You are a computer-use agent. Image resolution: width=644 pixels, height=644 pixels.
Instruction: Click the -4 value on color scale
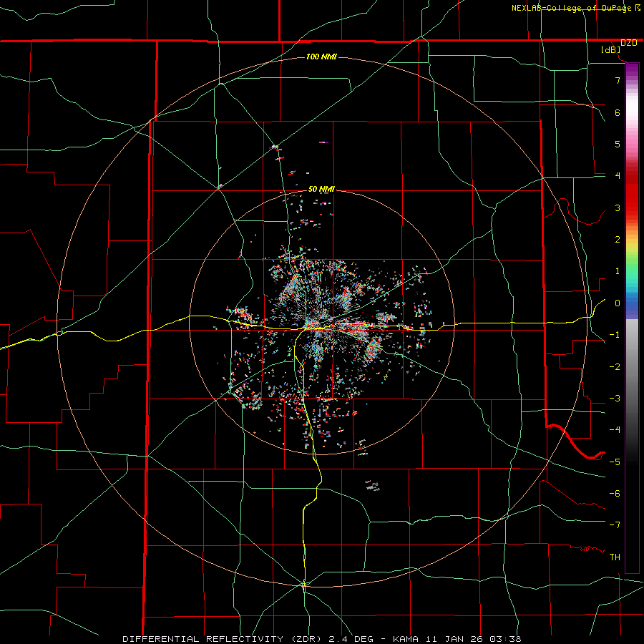615,430
